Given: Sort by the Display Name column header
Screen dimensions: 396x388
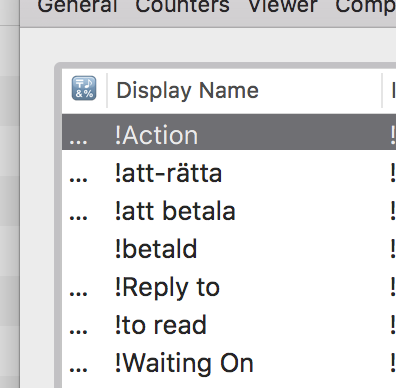Looking at the screenshot, I should 187,90.
